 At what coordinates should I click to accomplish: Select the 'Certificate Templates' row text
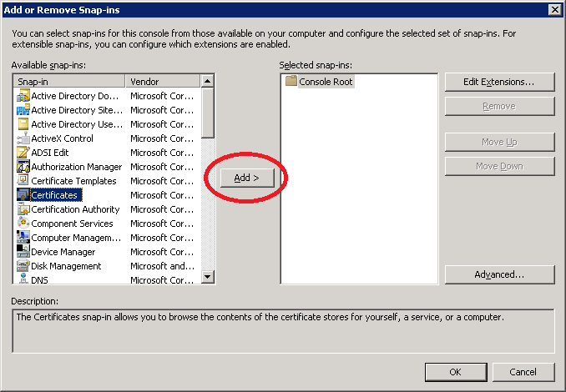coord(73,181)
